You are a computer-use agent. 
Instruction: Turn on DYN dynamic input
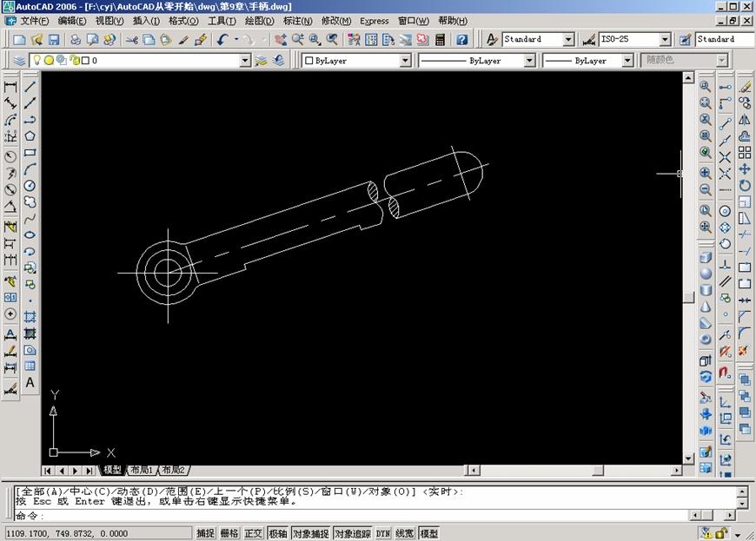tap(383, 532)
